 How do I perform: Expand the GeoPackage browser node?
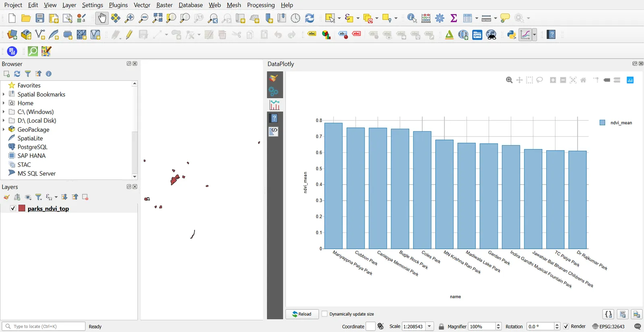(4, 129)
